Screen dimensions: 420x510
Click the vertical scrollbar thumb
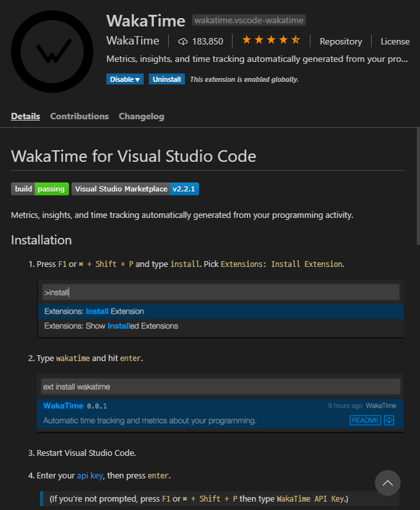418,186
